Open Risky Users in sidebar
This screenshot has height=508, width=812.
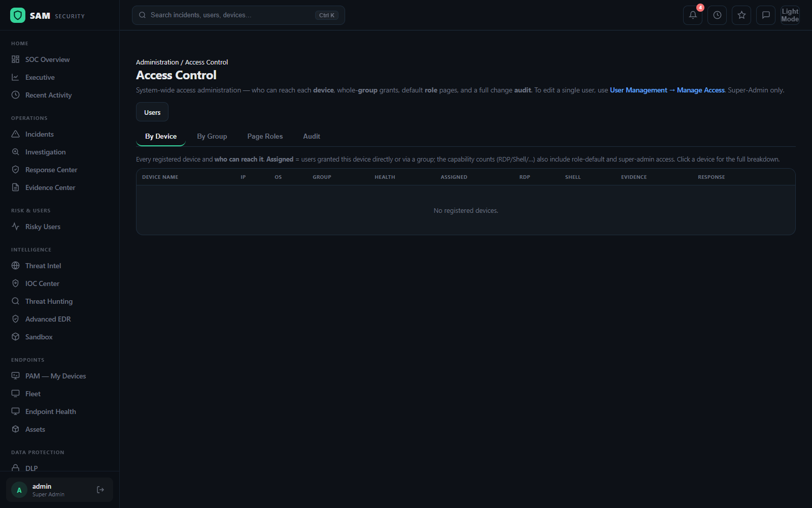43,227
